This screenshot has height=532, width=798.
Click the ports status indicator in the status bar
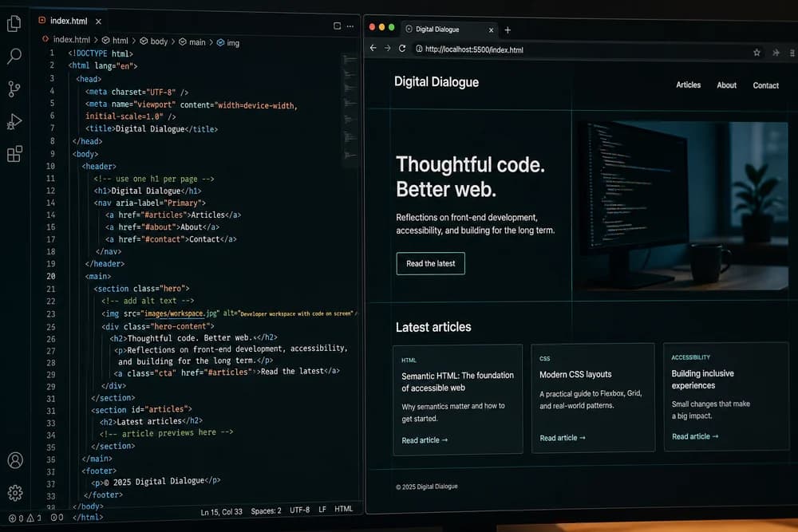pos(57,518)
